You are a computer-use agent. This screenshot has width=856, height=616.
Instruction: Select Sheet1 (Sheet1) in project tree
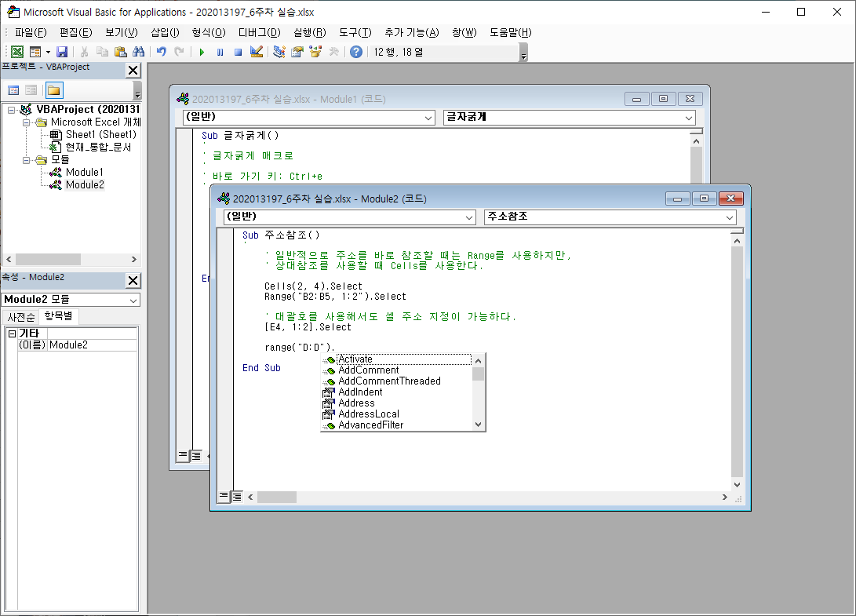point(100,134)
